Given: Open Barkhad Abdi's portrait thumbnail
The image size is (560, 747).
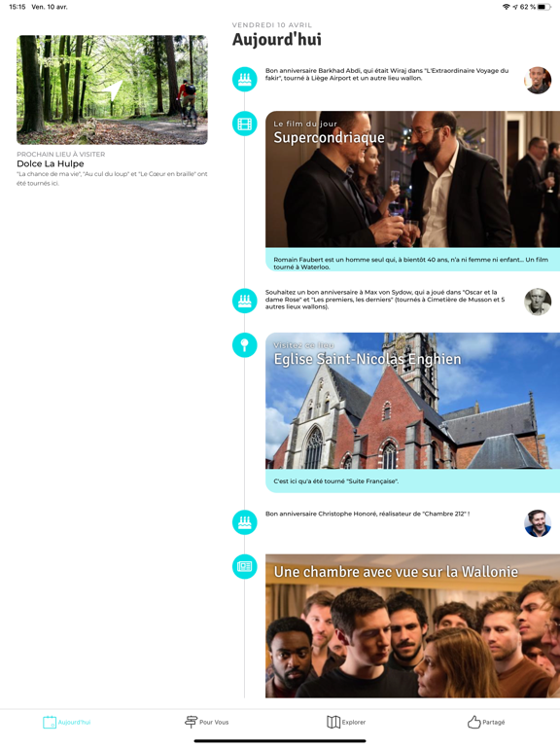Looking at the screenshot, I should (x=538, y=80).
